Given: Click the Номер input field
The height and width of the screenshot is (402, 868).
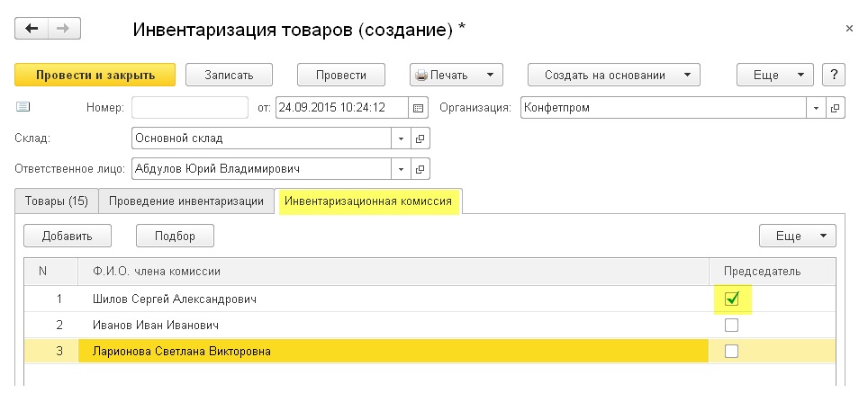Looking at the screenshot, I should click(190, 108).
